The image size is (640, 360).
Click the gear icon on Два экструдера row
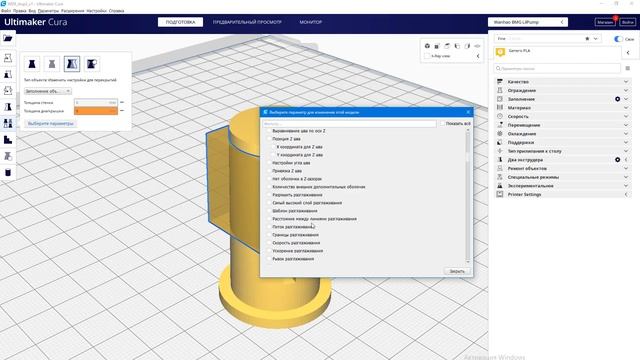(x=618, y=160)
